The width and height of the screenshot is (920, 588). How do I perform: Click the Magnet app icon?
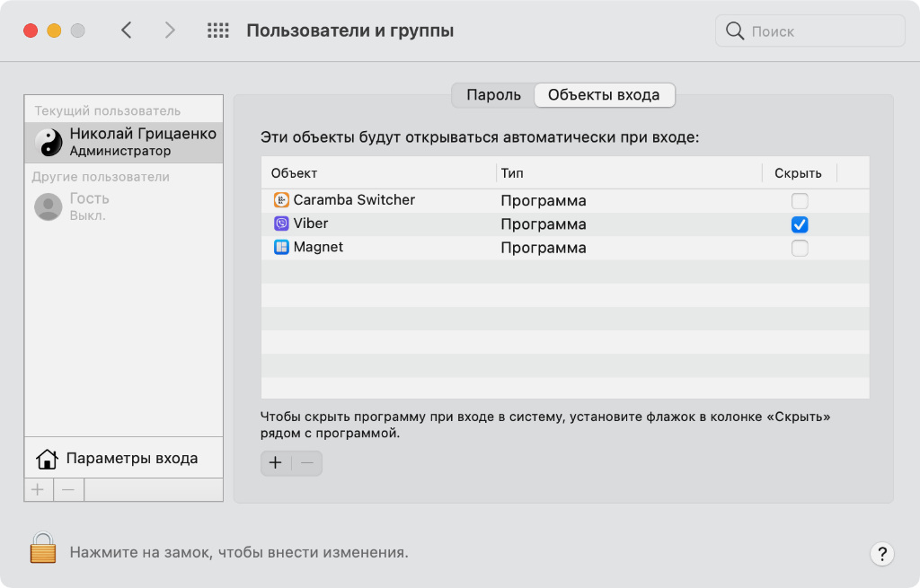(281, 247)
